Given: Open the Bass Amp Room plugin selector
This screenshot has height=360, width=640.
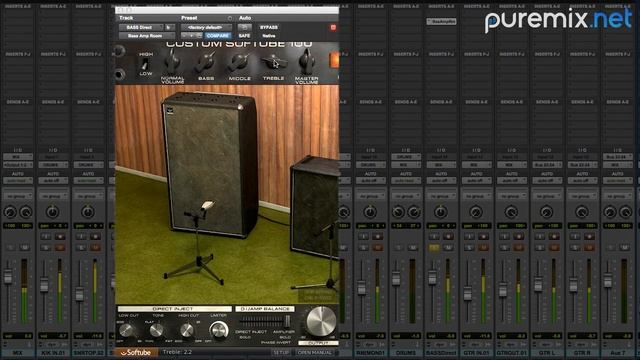Looking at the screenshot, I should coord(147,36).
